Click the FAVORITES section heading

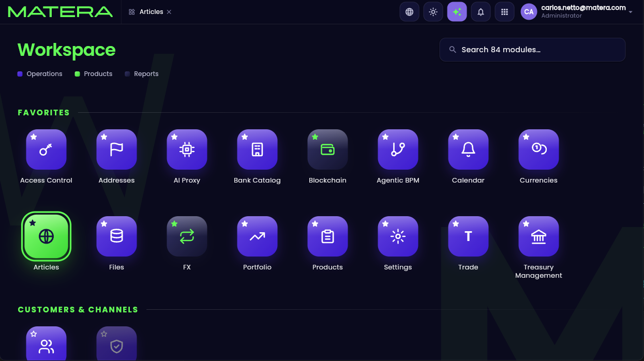(x=43, y=112)
